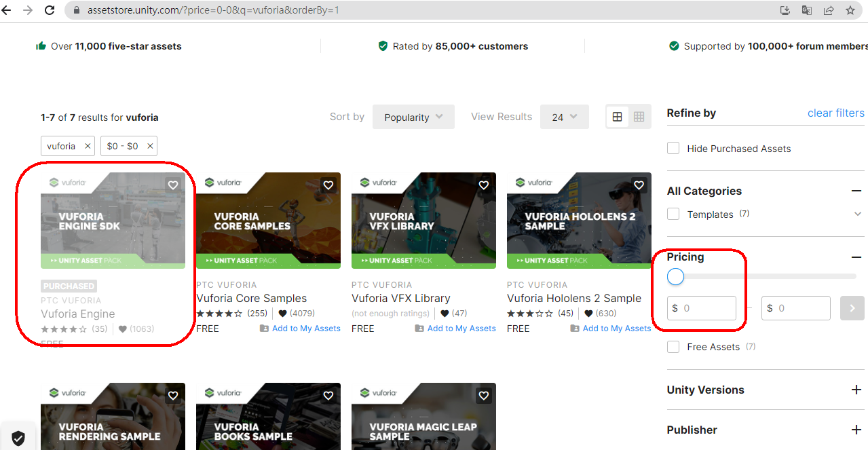This screenshot has height=450, width=868.
Task: Open the Vuforia Engine SDK thumbnail
Action: (x=113, y=221)
